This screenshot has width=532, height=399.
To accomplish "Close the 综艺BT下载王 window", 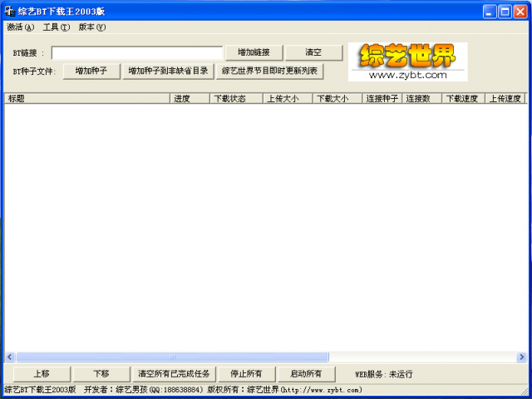I will tap(520, 12).
